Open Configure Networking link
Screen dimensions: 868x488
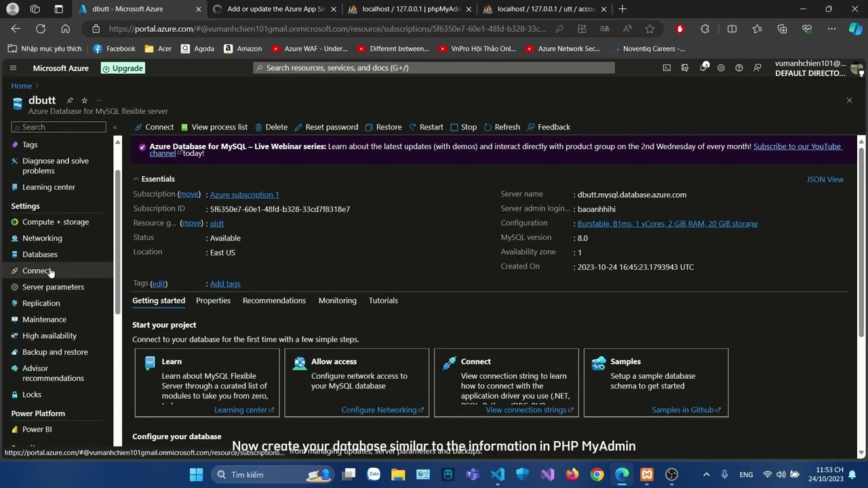[x=382, y=410]
